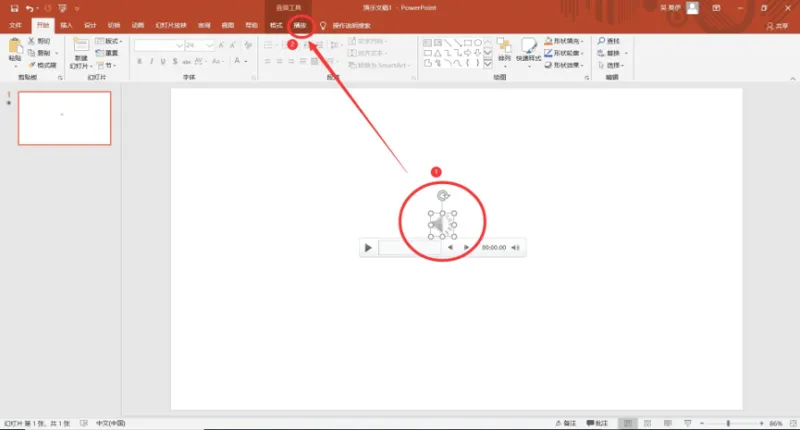The image size is (800, 430).
Task: Open the audio tools Format tab
Action: pos(276,25)
